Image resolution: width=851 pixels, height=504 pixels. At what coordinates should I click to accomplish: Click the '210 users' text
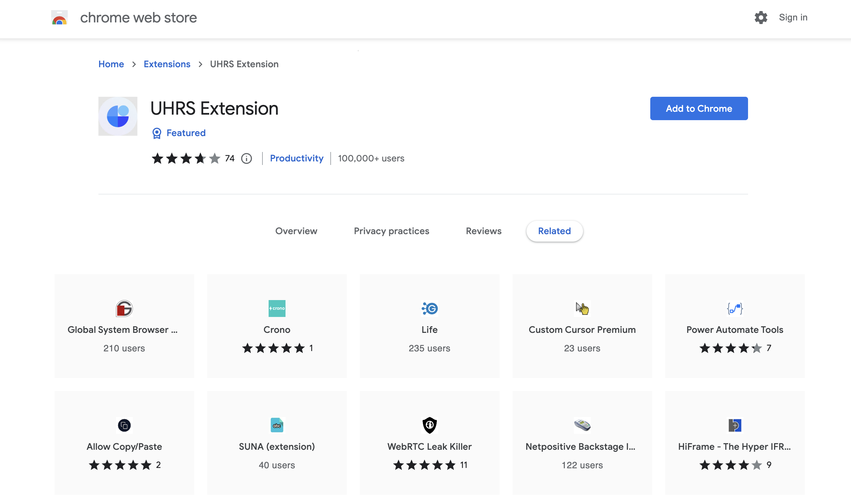click(124, 348)
